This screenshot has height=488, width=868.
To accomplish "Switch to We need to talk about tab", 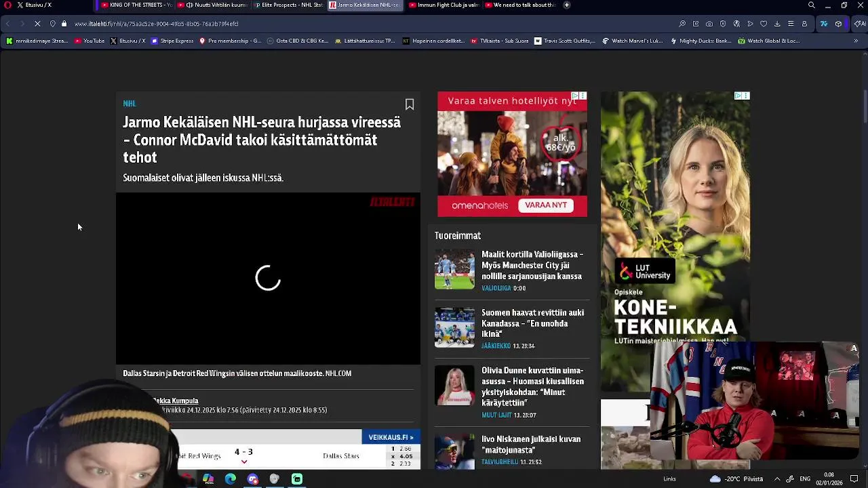I will (x=520, y=5).
